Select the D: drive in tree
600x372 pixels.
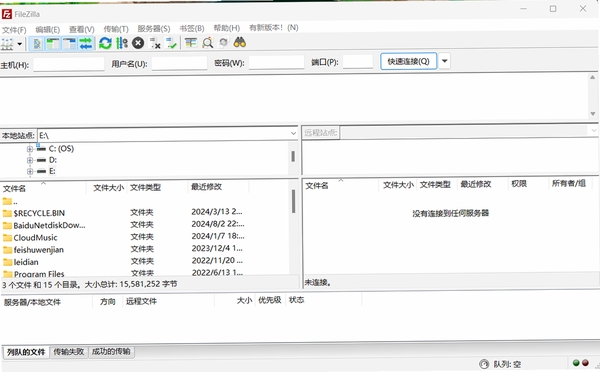[x=52, y=160]
